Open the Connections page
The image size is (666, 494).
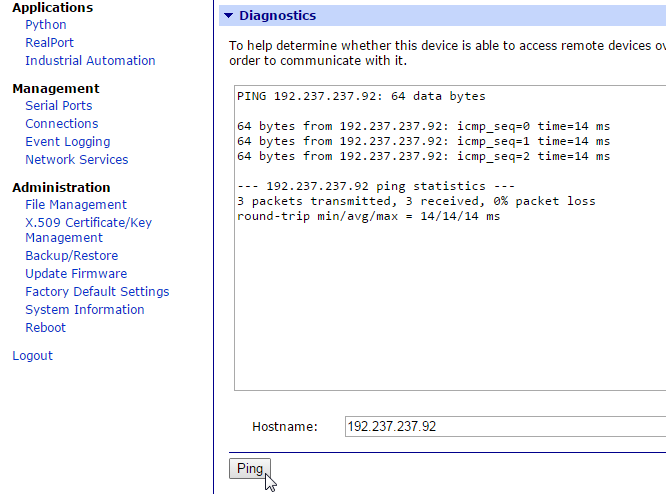tap(62, 124)
